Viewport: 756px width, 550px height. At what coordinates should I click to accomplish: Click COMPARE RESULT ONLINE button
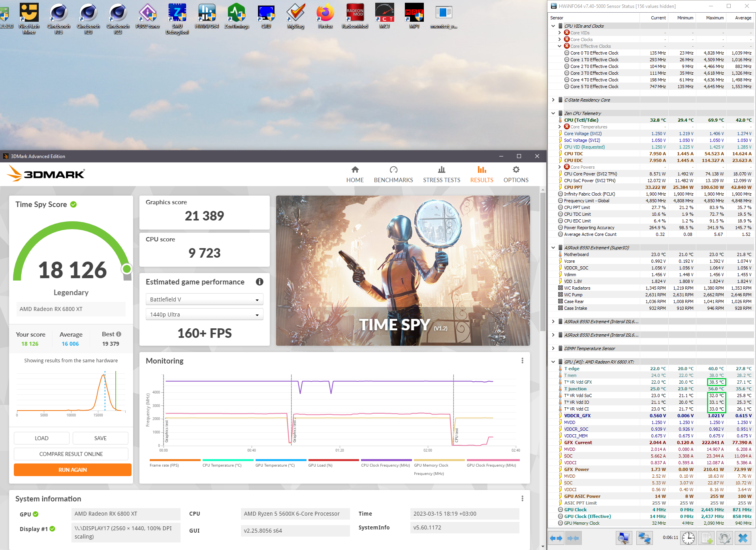[71, 454]
